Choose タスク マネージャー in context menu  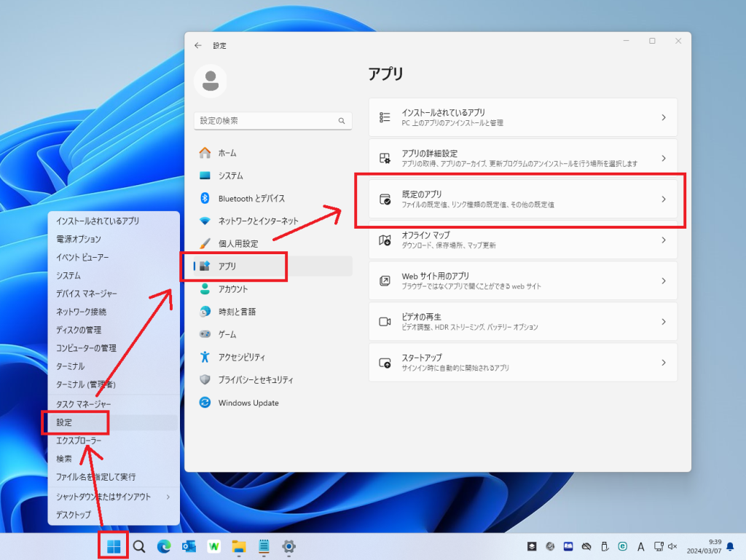click(x=114, y=404)
